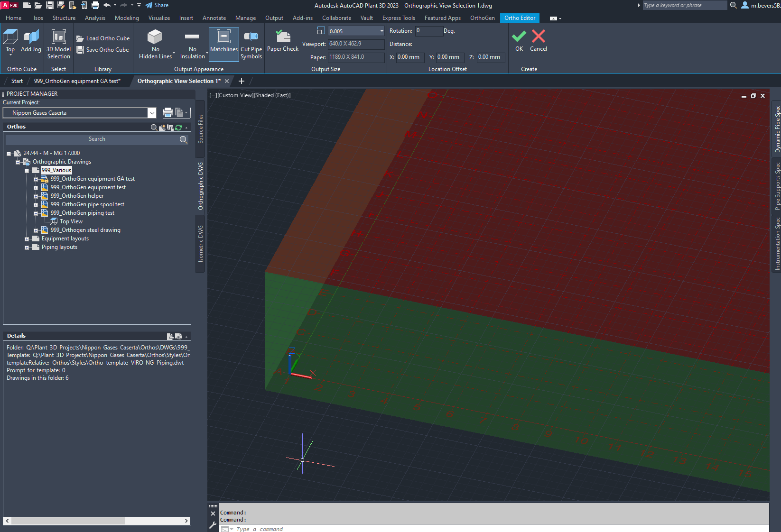Collapse the 999_Various folder
Image resolution: width=781 pixels, height=532 pixels.
27,171
